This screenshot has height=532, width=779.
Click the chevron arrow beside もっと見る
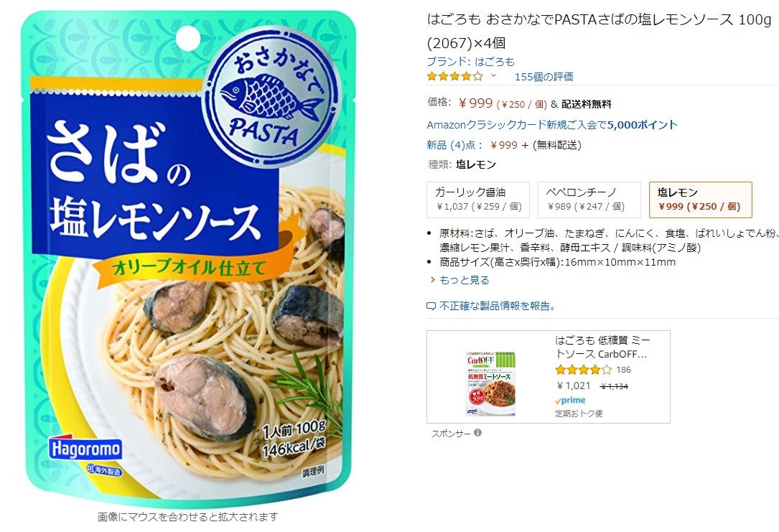[x=432, y=280]
